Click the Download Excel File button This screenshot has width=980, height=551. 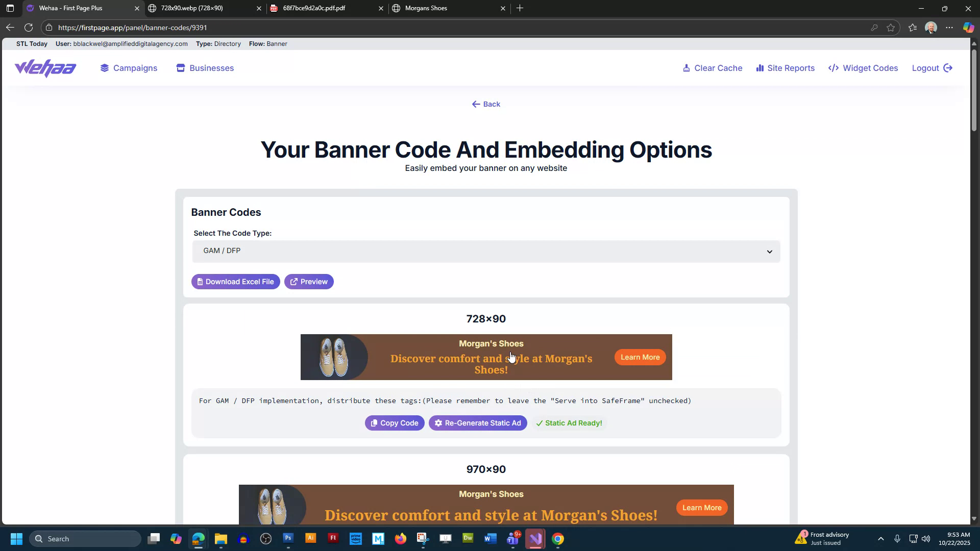[235, 281]
